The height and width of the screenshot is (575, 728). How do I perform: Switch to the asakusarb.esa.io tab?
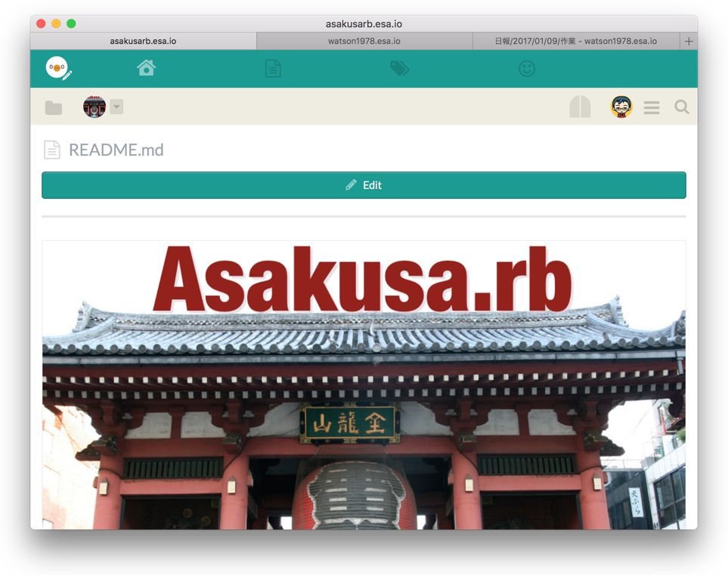pos(143,41)
